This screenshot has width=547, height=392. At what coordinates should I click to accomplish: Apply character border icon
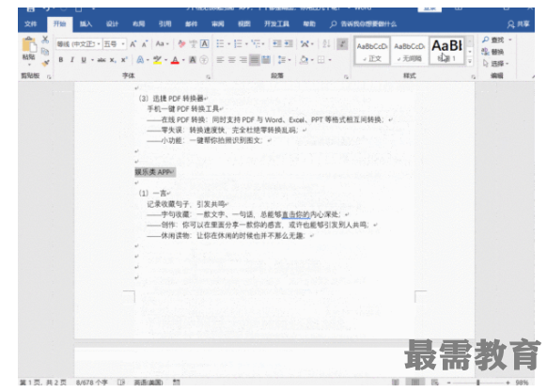click(205, 44)
